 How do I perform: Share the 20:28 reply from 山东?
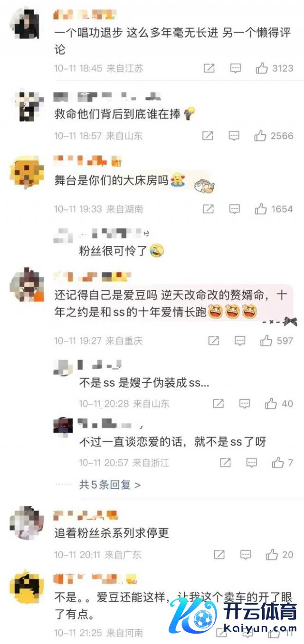point(218,404)
